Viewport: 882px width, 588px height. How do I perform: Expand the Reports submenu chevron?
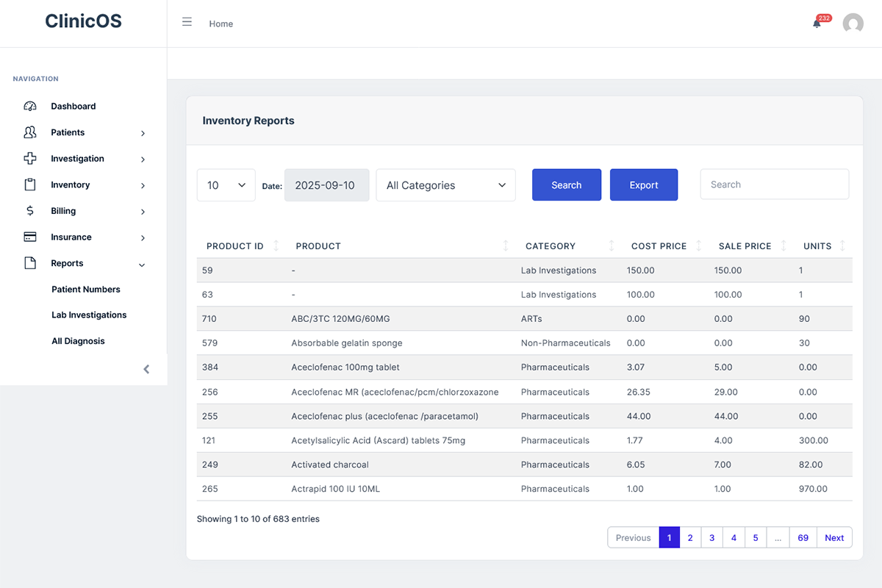tap(141, 264)
